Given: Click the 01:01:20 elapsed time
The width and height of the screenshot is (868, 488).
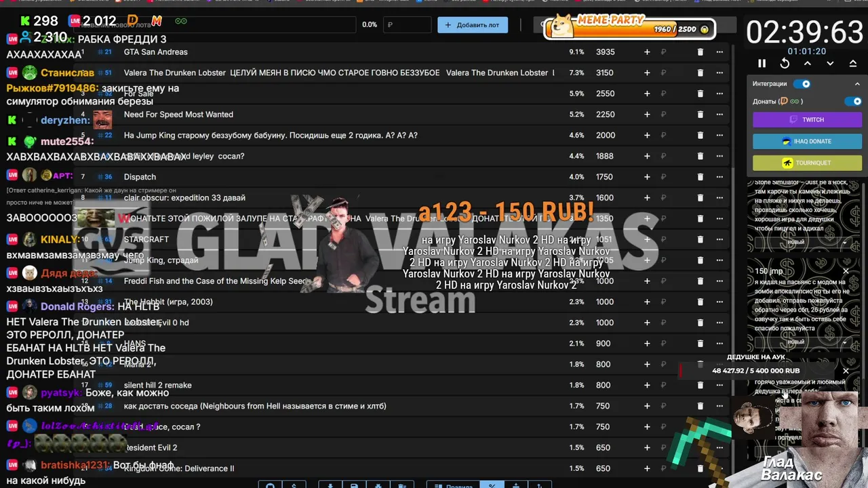Looking at the screenshot, I should [807, 52].
